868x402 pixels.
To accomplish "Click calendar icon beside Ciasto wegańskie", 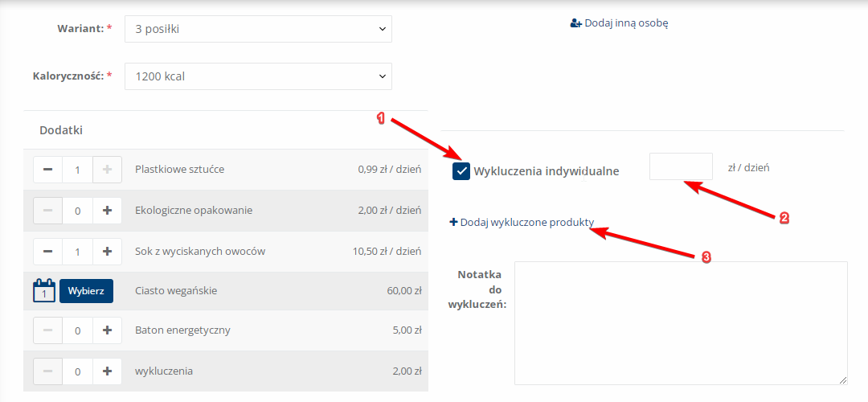I will click(x=44, y=290).
